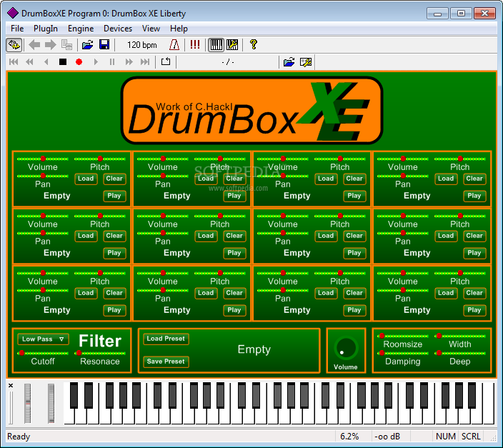Jump to the start of playback
The image size is (503, 448).
click(14, 61)
